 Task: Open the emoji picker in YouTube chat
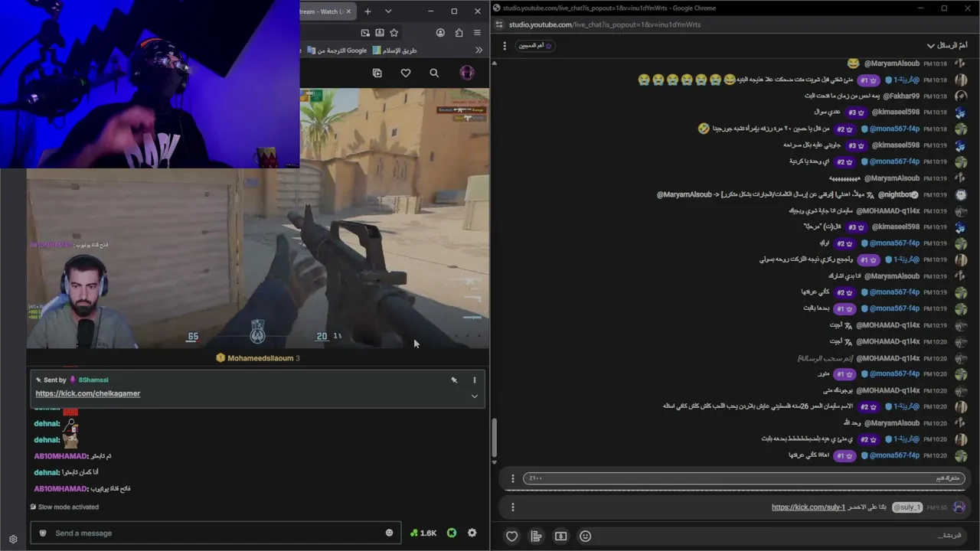[585, 536]
